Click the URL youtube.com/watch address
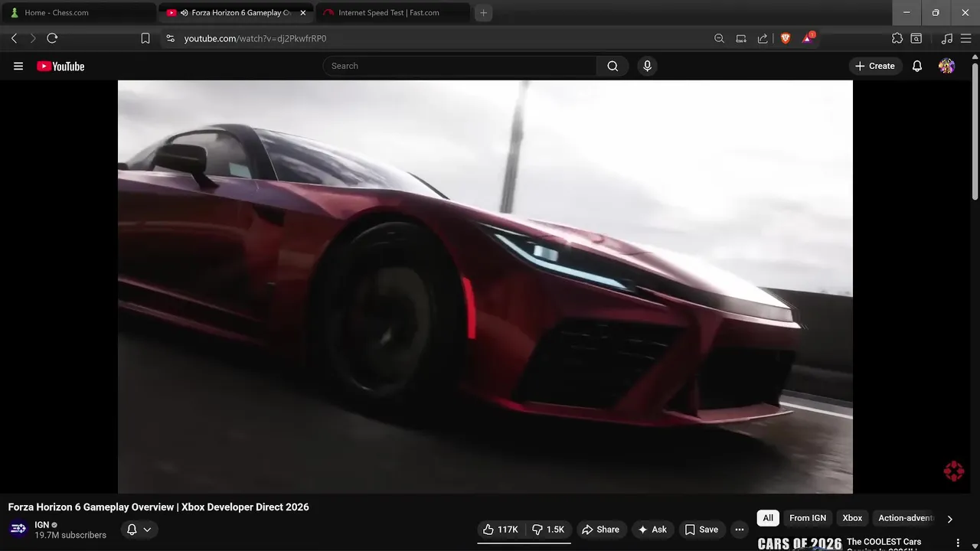The image size is (980, 551). 255,38
